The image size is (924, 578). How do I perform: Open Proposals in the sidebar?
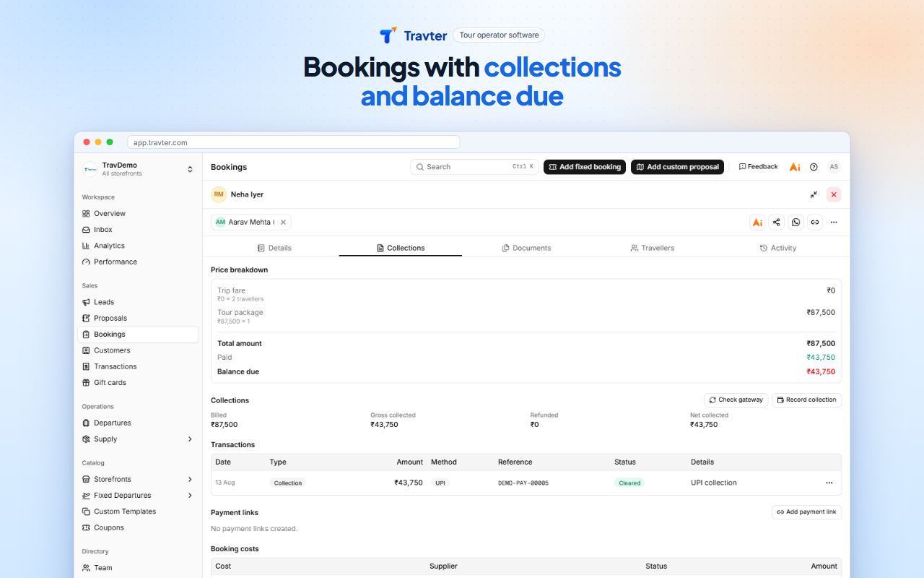click(138, 318)
